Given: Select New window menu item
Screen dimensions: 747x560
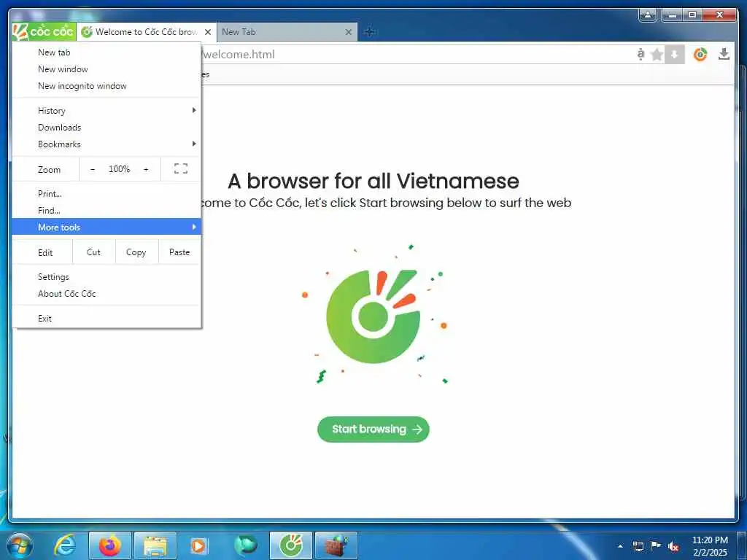Looking at the screenshot, I should point(107,69).
